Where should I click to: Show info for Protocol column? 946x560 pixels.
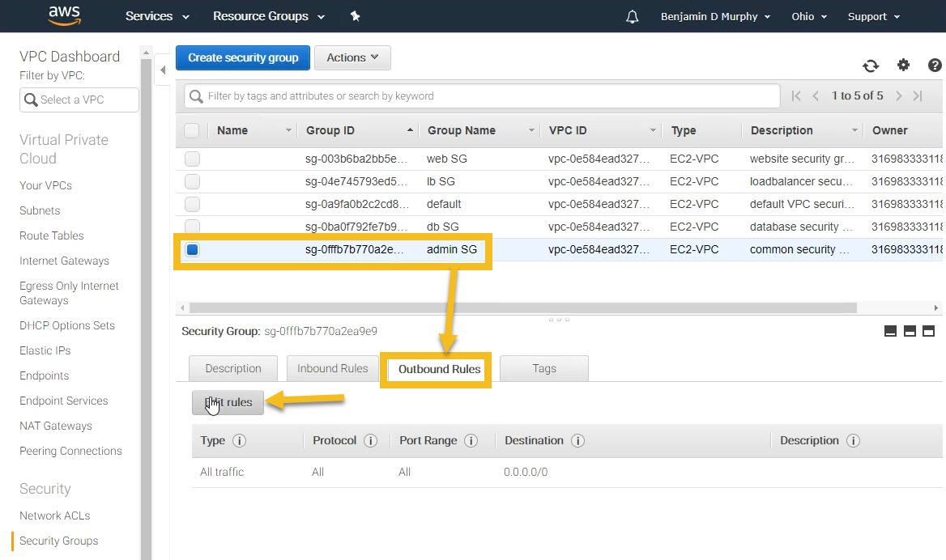click(x=371, y=441)
